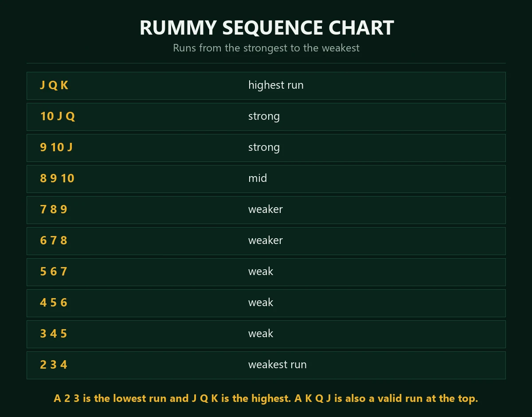Image resolution: width=532 pixels, height=417 pixels.
Task: Click 'weak' in the 3 4 5 row
Action: click(x=261, y=334)
